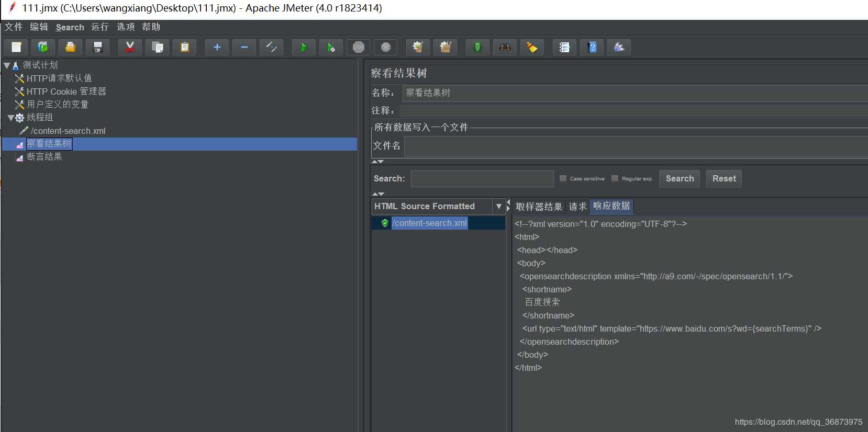868x432 pixels.
Task: Click the <opensearchdescription xmlns line
Action: coord(656,276)
